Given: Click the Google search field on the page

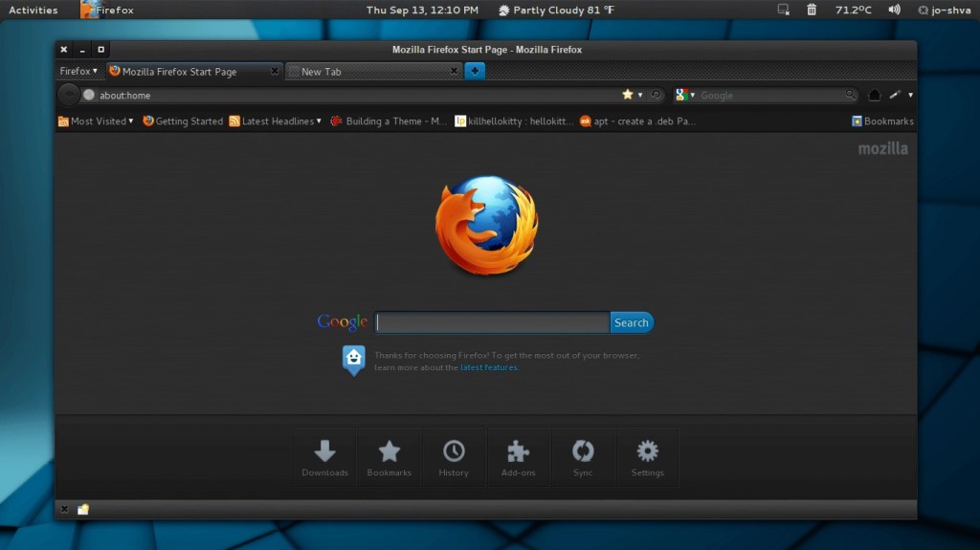Looking at the screenshot, I should [492, 322].
